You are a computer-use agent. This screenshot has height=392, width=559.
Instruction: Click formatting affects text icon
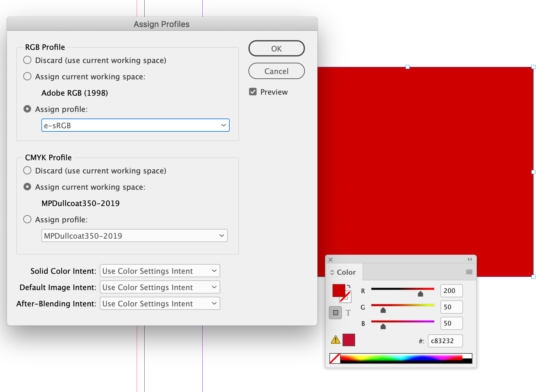348,312
